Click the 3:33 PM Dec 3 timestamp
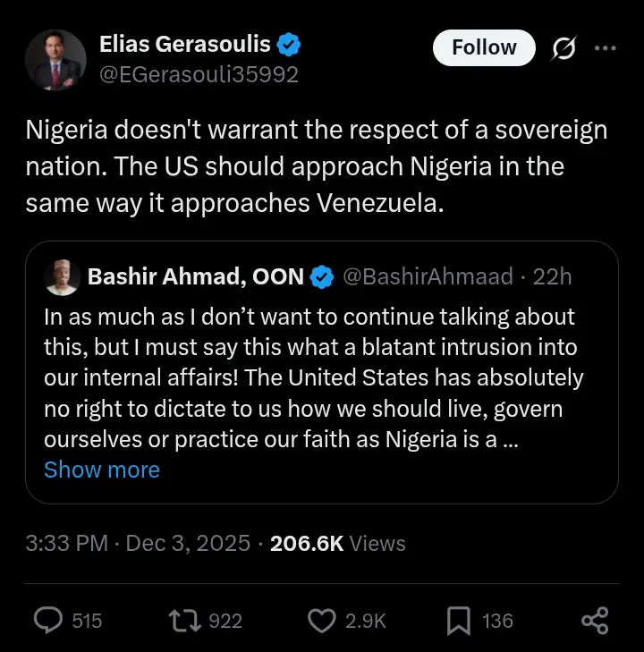This screenshot has width=644, height=652. pos(138,544)
